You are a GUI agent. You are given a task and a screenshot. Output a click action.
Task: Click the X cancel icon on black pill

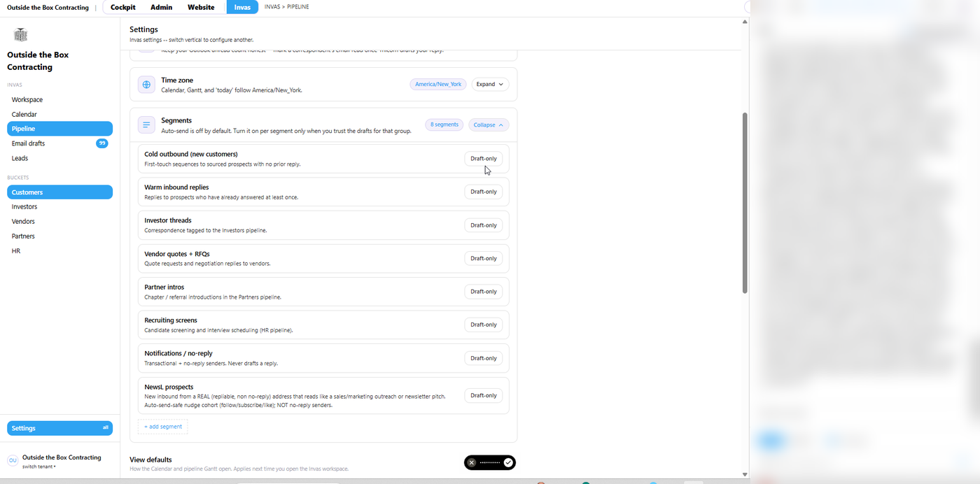tap(472, 462)
